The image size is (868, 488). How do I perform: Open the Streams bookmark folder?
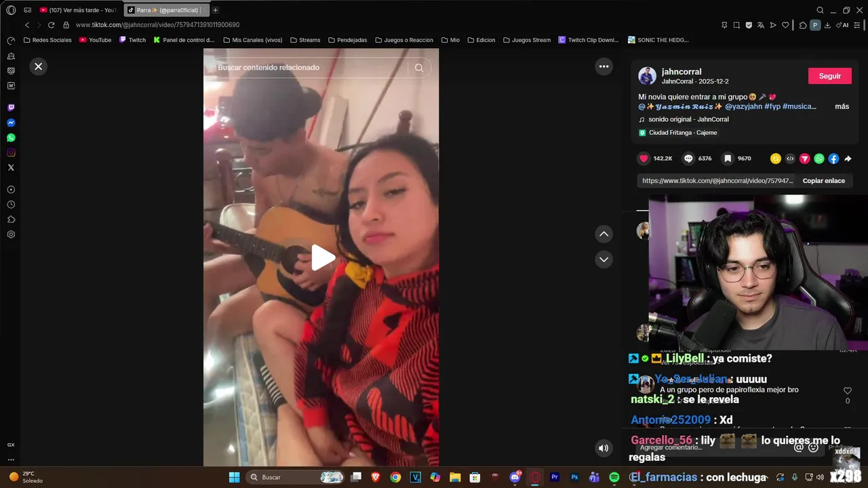point(304,40)
